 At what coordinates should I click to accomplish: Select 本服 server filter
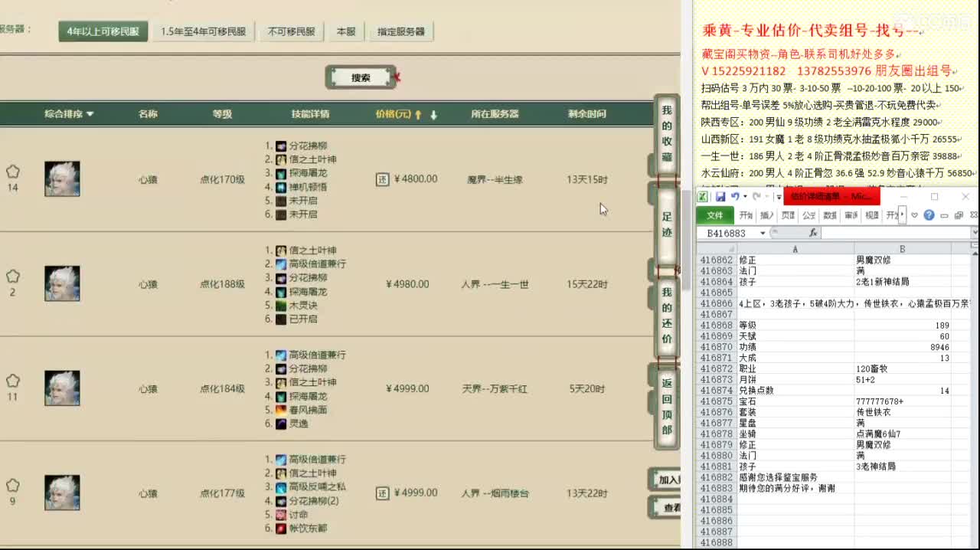[346, 31]
